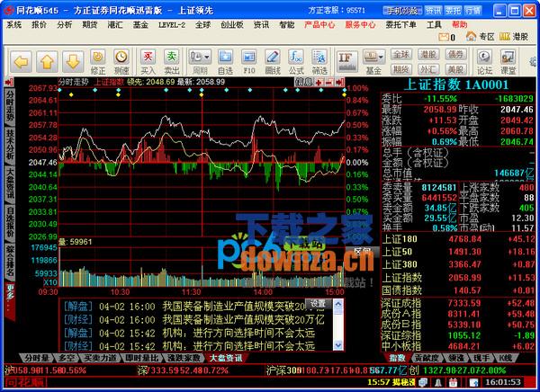
Task: Toggle the 分时走势 side panel tab
Action: click(9, 106)
